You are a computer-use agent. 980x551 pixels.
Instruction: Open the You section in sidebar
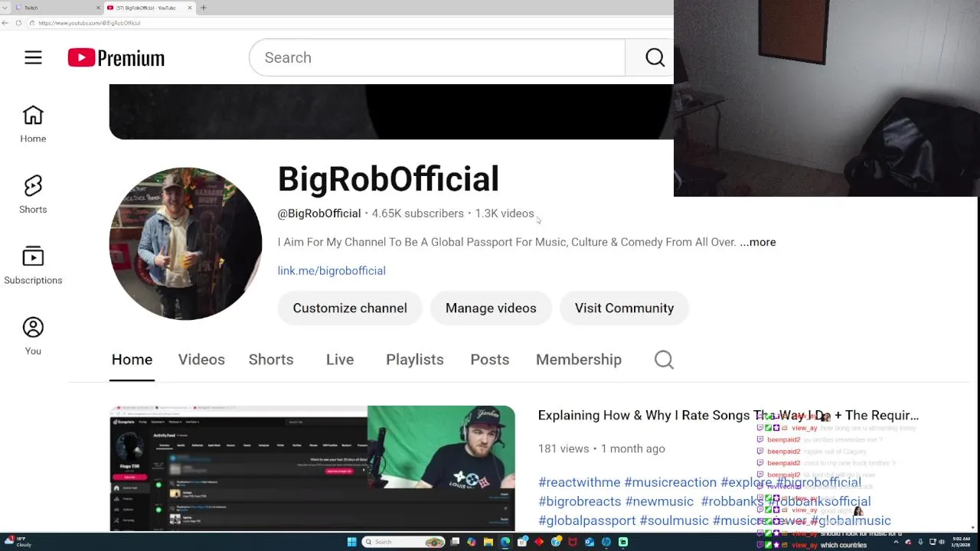tap(33, 337)
